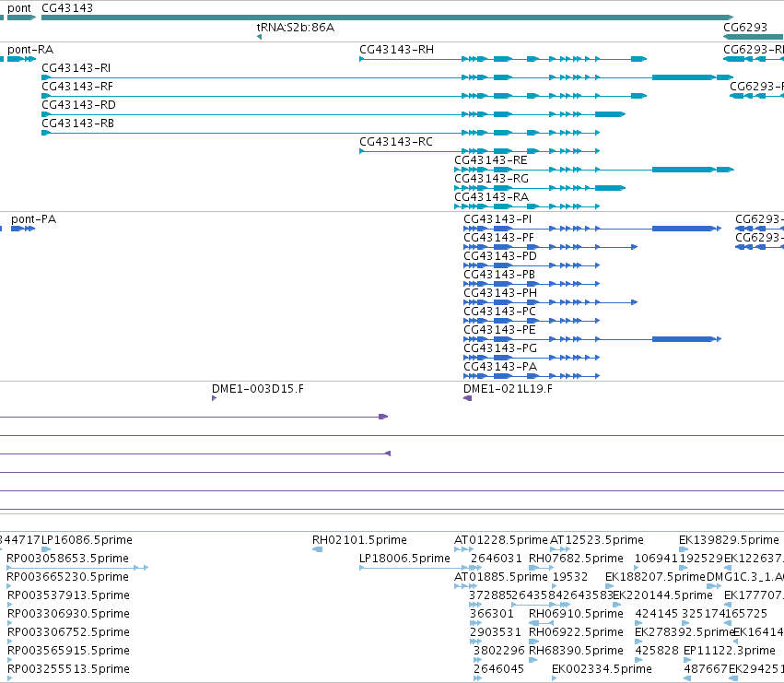This screenshot has height=683, width=784.
Task: Select the 3802296 EST label
Action: pyautogui.click(x=499, y=651)
